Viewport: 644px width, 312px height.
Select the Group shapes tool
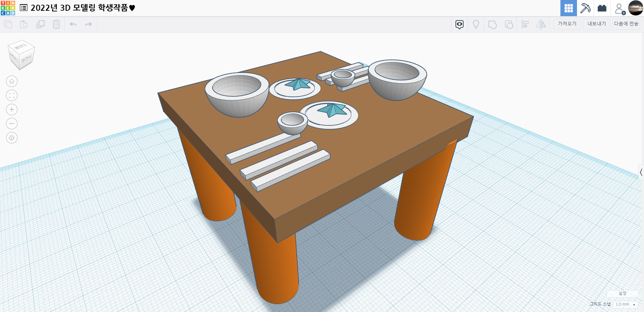point(492,25)
